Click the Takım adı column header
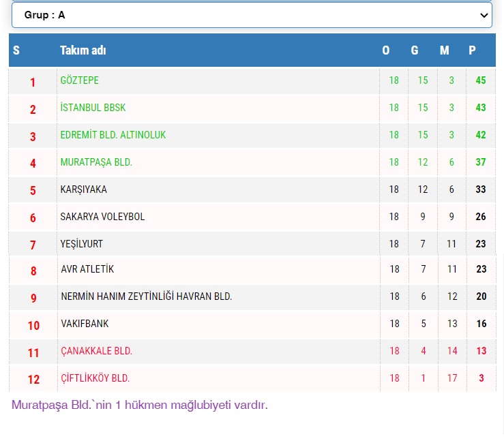 coord(83,50)
